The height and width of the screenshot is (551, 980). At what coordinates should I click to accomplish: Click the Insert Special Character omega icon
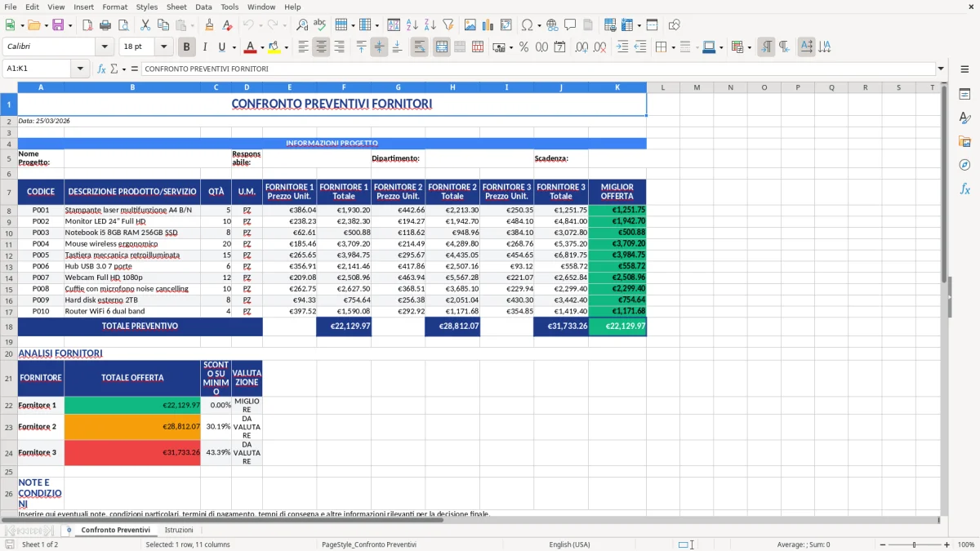tap(528, 24)
